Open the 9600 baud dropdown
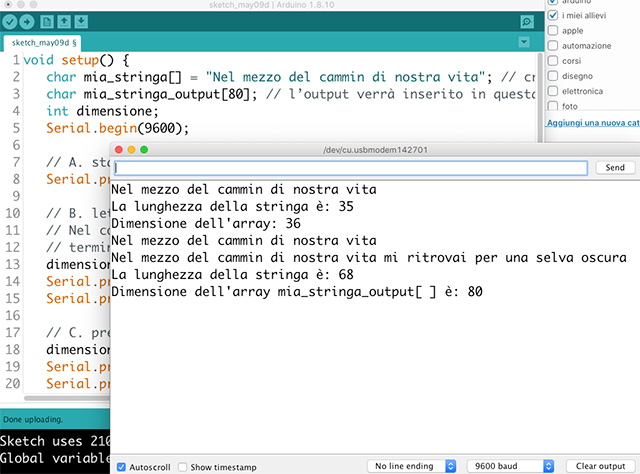This screenshot has width=640, height=474. (x=510, y=466)
